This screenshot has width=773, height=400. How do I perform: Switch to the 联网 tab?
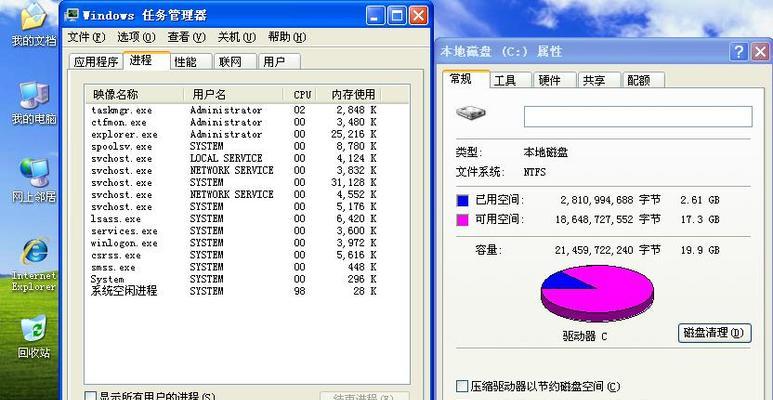tap(235, 62)
